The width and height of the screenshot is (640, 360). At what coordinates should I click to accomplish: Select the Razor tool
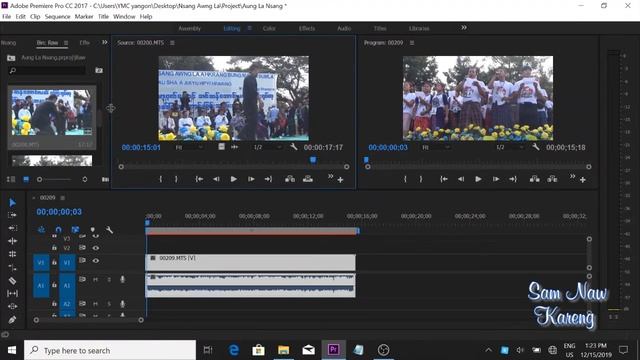tap(12, 280)
